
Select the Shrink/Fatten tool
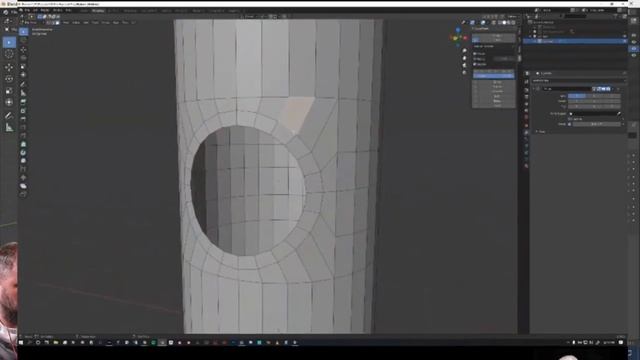coord(23,177)
